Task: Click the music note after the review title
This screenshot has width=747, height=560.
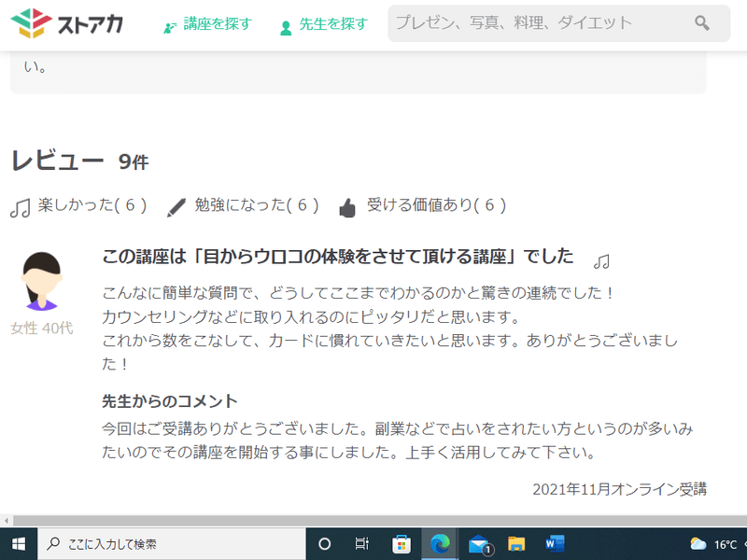Action: (x=602, y=260)
